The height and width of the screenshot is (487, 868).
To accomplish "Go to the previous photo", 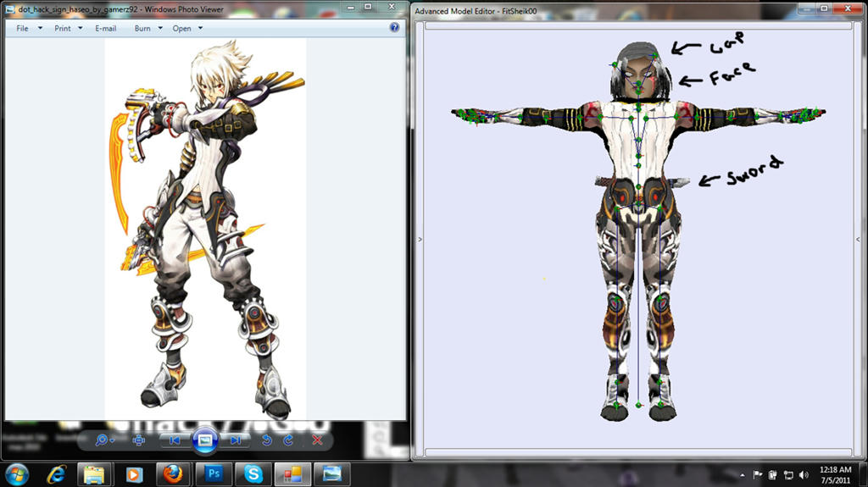I will [x=175, y=440].
